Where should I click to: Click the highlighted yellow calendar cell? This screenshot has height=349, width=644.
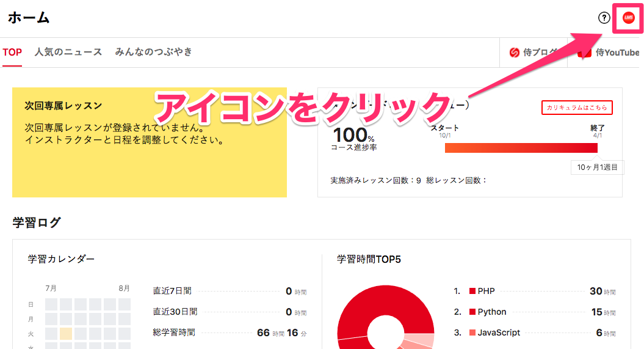click(66, 334)
